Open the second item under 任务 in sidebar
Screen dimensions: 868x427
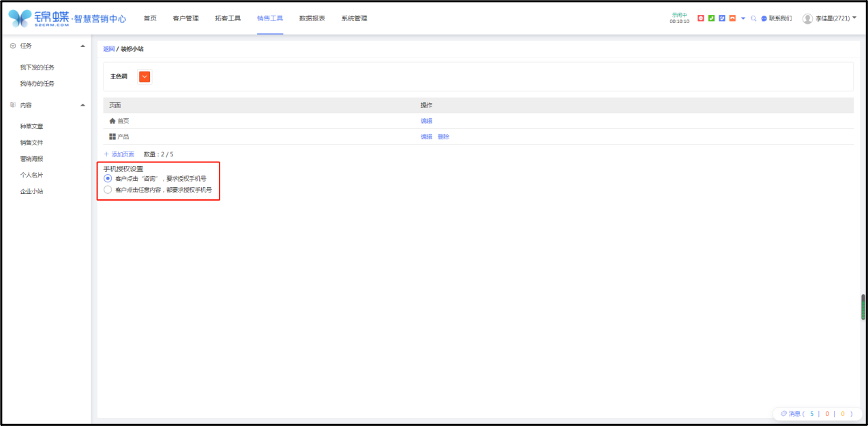pyautogui.click(x=37, y=84)
